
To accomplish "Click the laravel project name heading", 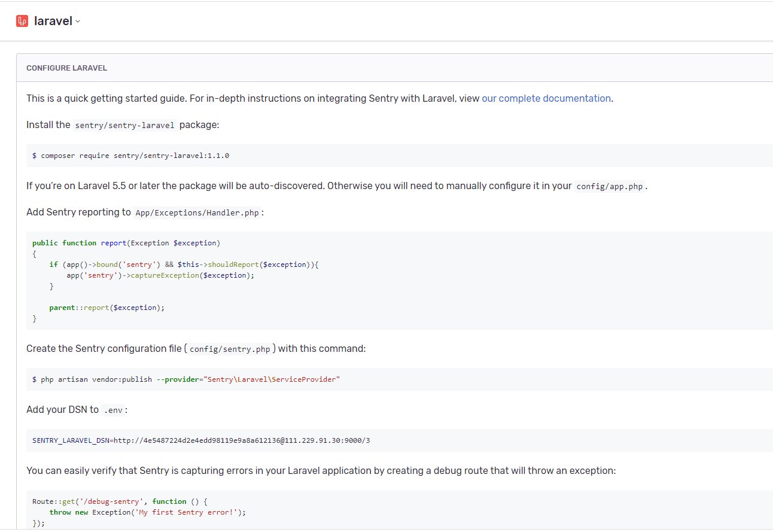I will click(x=53, y=21).
